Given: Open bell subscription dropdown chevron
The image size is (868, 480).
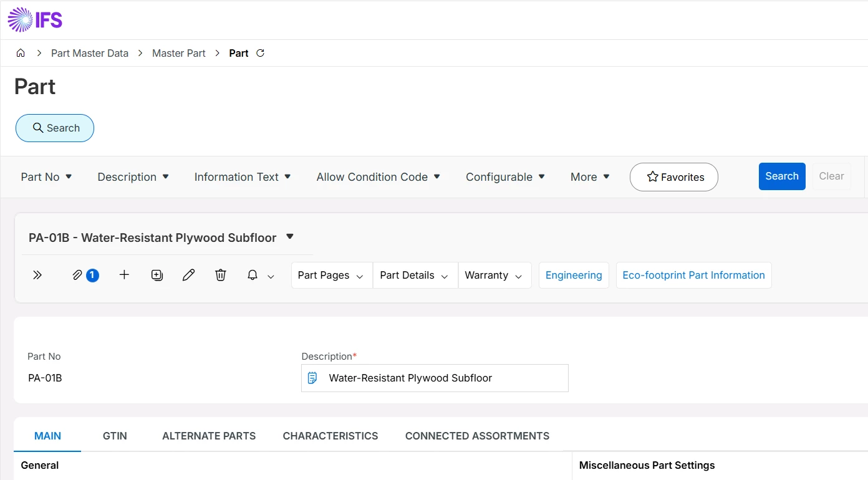Looking at the screenshot, I should 271,276.
